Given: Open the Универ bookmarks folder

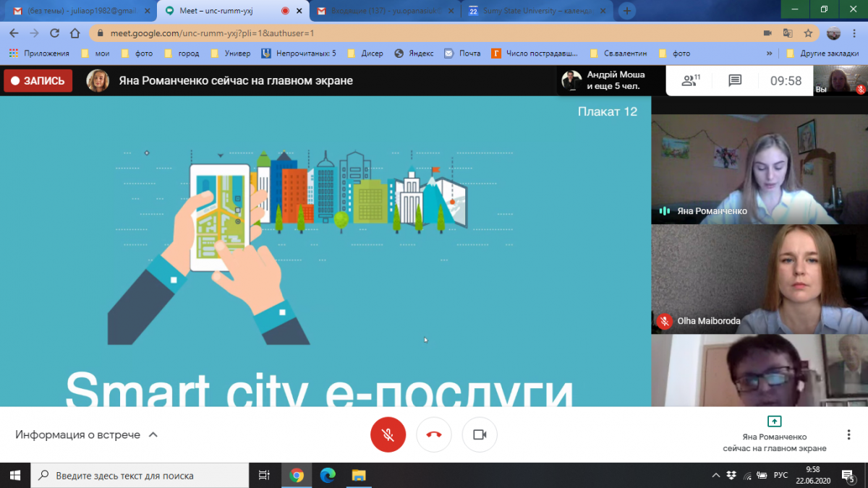Looking at the screenshot, I should (230, 53).
